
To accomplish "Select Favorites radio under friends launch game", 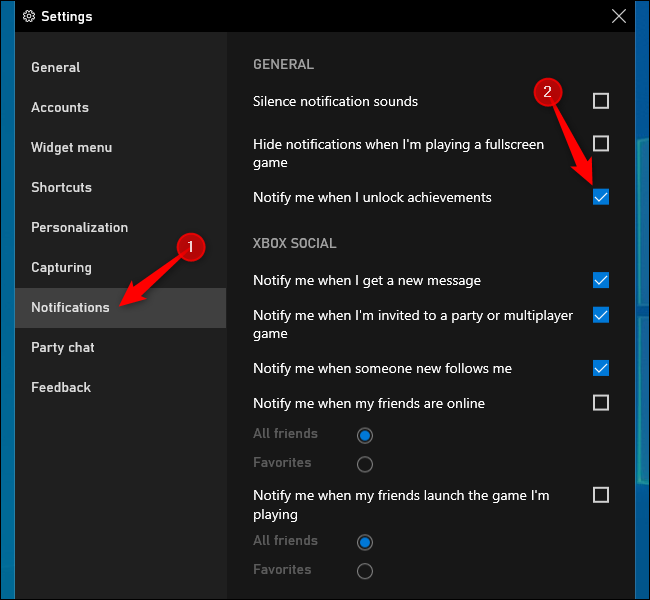I will pyautogui.click(x=365, y=571).
